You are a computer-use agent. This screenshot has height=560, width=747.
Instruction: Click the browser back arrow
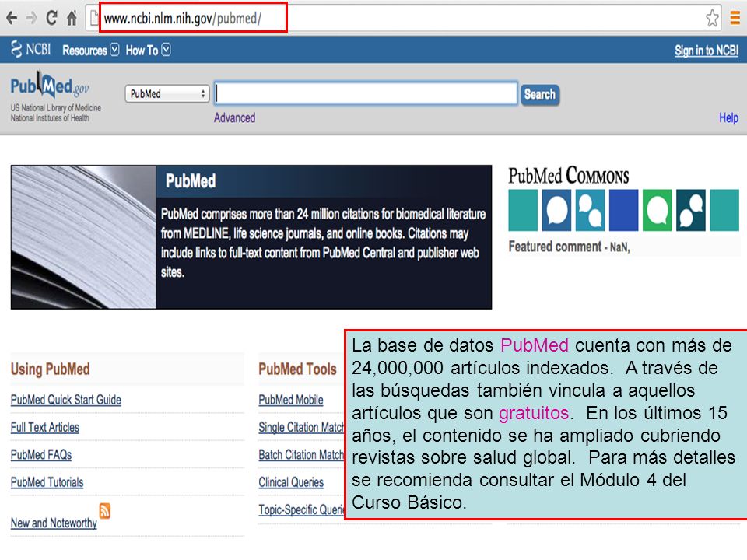(x=12, y=18)
